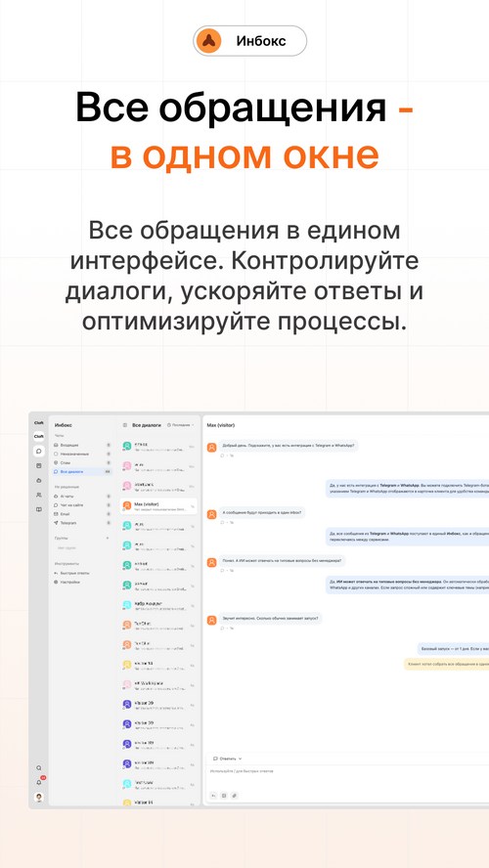
Task: Click the middle template icon in reply toolbar
Action: click(224, 796)
